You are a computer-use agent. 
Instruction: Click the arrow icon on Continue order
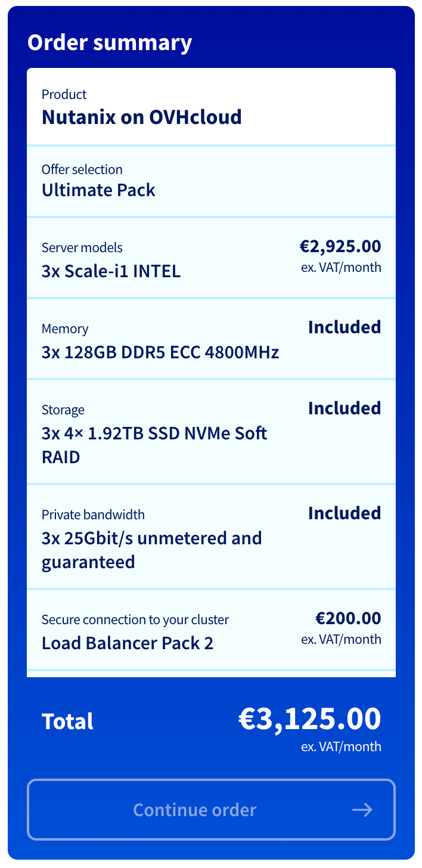point(362,810)
